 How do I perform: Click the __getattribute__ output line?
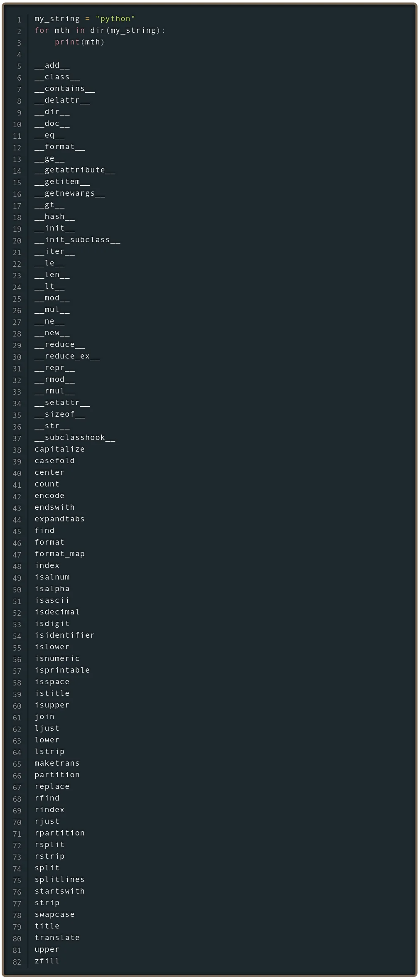[x=75, y=170]
